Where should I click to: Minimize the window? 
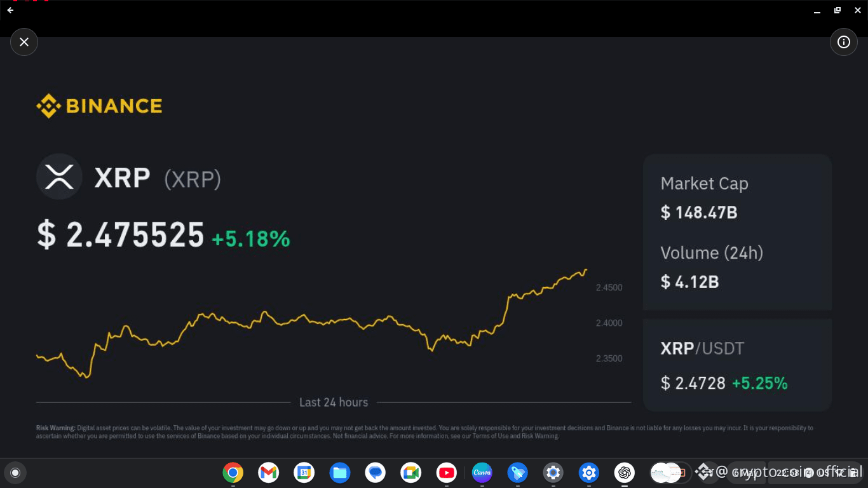coord(817,10)
